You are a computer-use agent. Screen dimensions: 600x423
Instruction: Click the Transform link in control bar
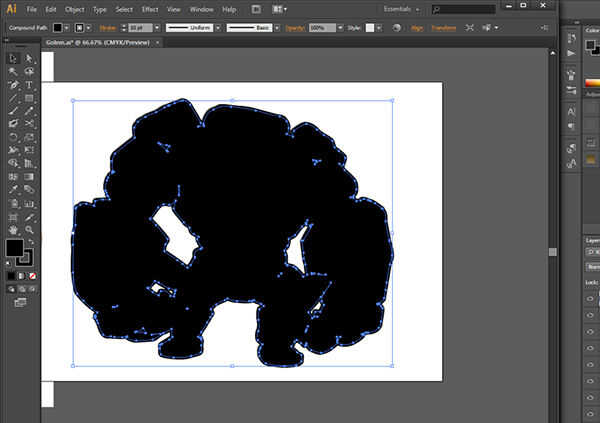443,28
